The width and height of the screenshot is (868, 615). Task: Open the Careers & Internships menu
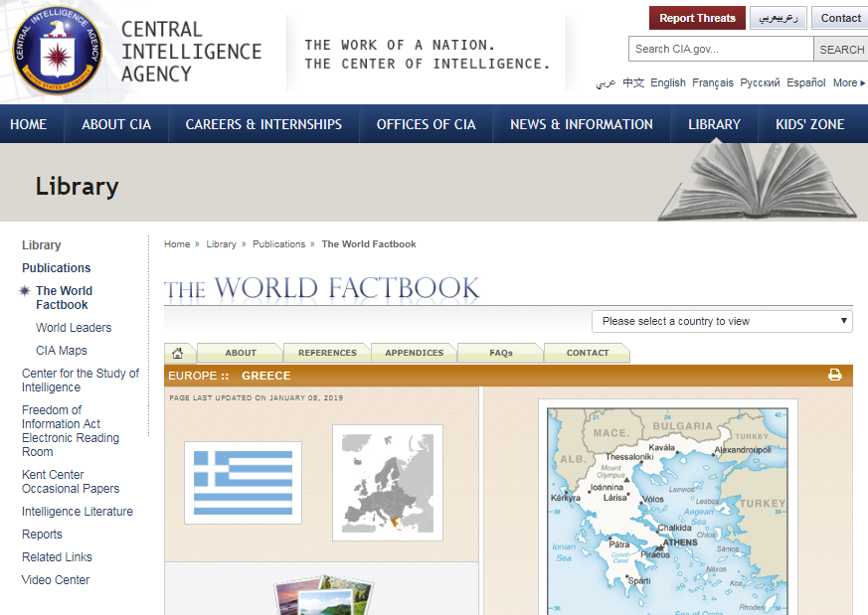click(263, 124)
